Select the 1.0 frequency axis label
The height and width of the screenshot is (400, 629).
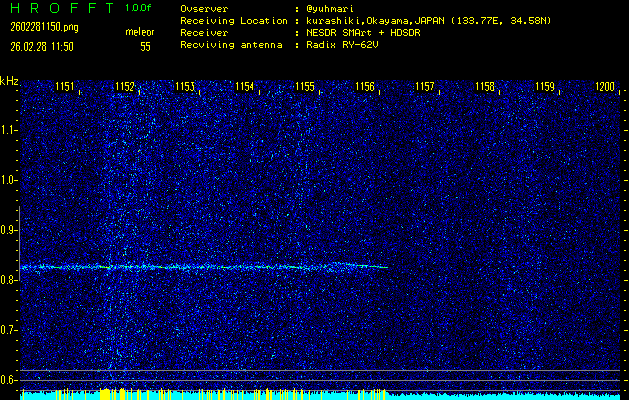(9, 180)
